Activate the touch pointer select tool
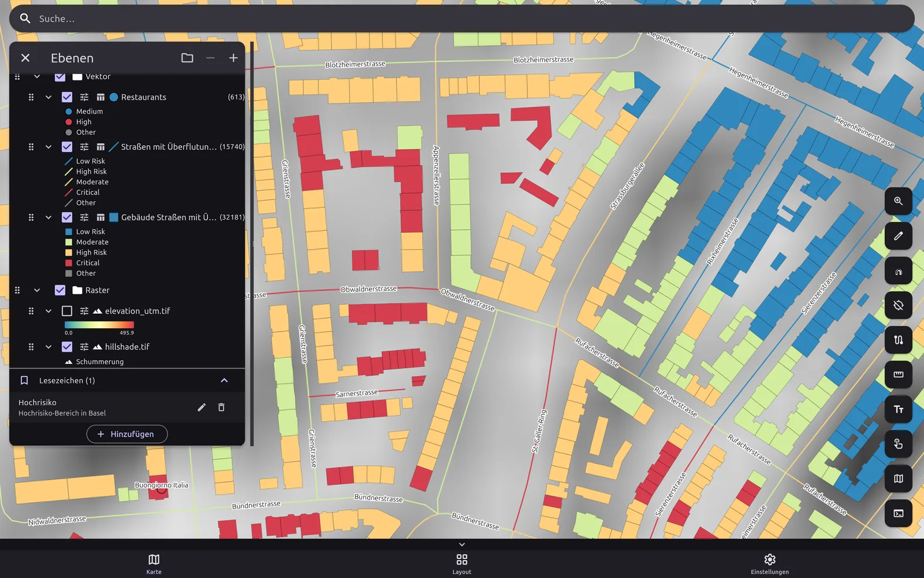The height and width of the screenshot is (578, 924). click(x=899, y=444)
